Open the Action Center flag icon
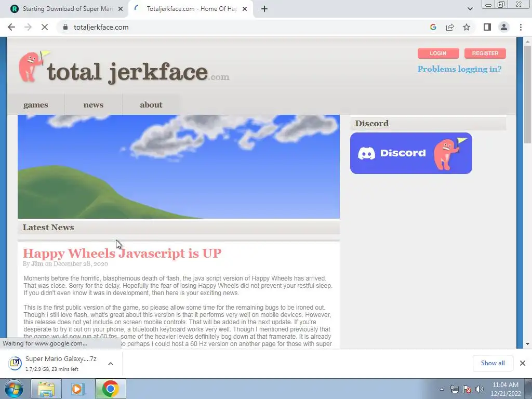532x399 pixels. (x=467, y=389)
